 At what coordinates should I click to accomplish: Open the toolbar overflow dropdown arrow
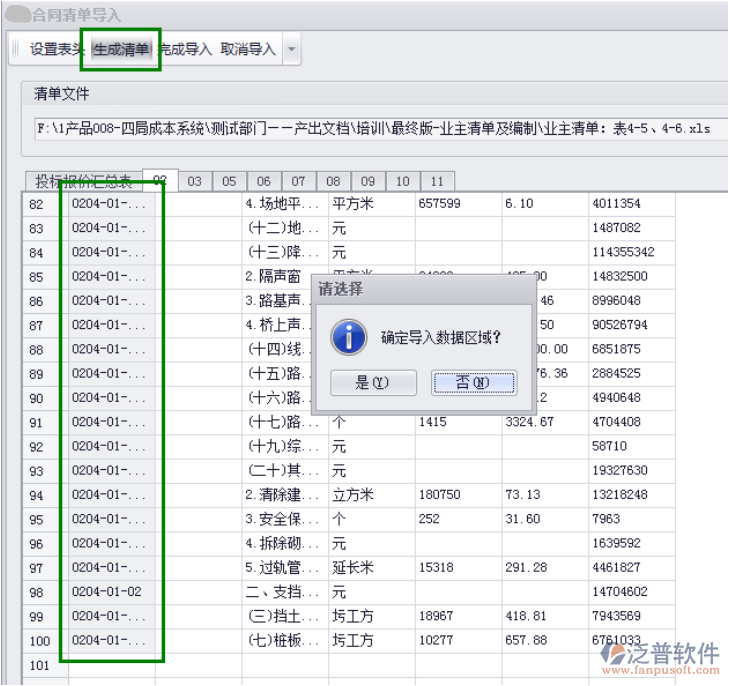(291, 49)
